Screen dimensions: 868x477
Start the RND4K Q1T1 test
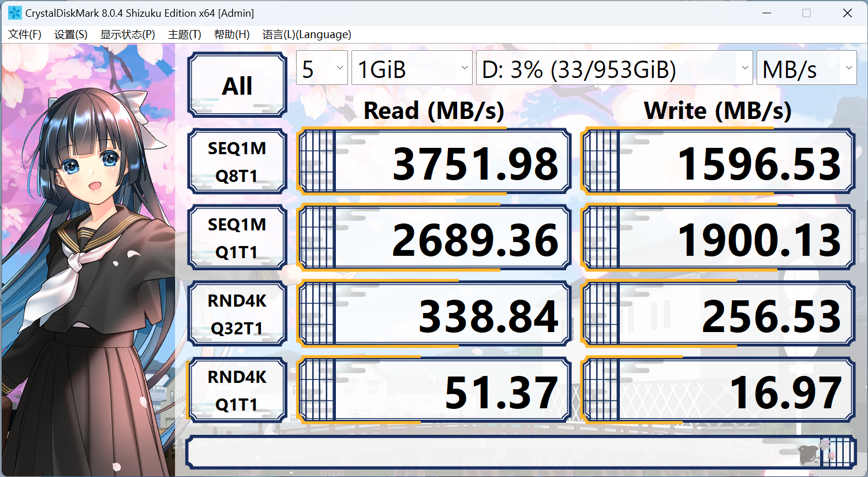237,390
